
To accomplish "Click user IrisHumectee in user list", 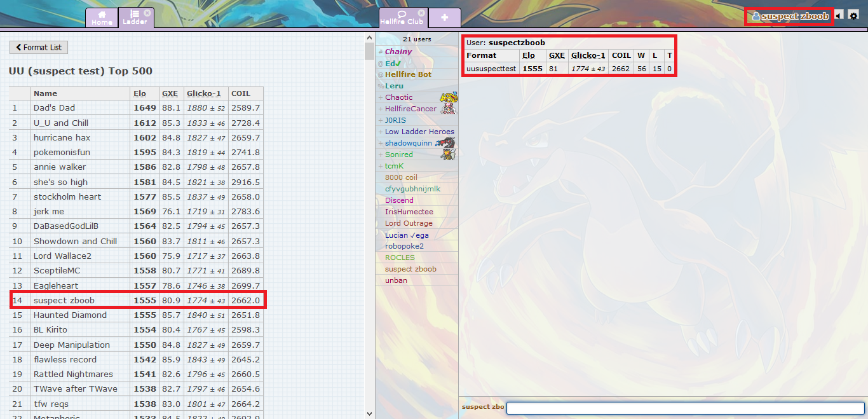I will 409,212.
